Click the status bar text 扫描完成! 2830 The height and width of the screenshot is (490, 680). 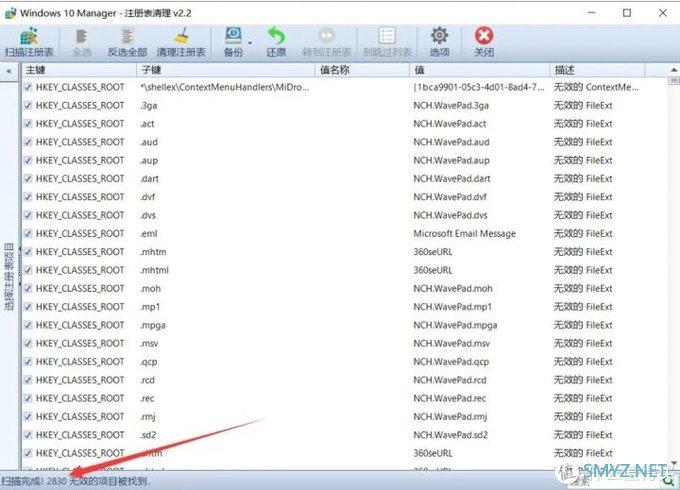(x=34, y=481)
